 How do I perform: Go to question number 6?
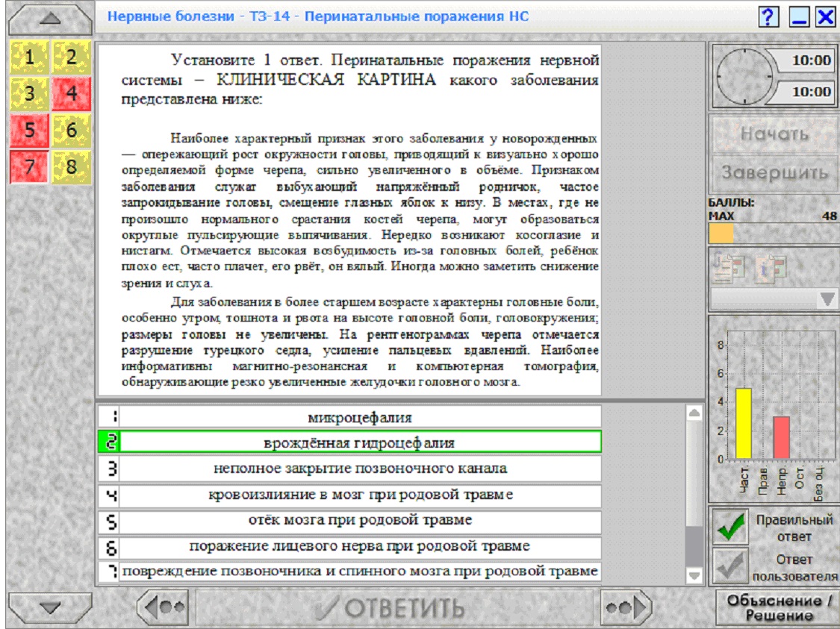(x=72, y=130)
